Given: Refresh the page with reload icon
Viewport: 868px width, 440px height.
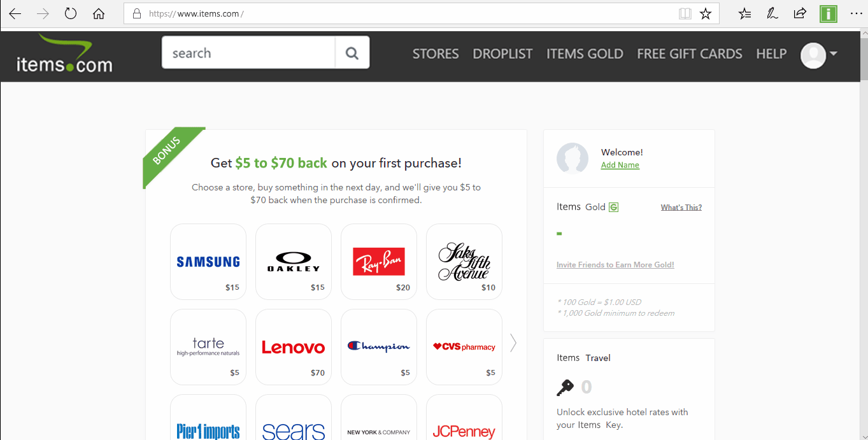Looking at the screenshot, I should tap(71, 14).
